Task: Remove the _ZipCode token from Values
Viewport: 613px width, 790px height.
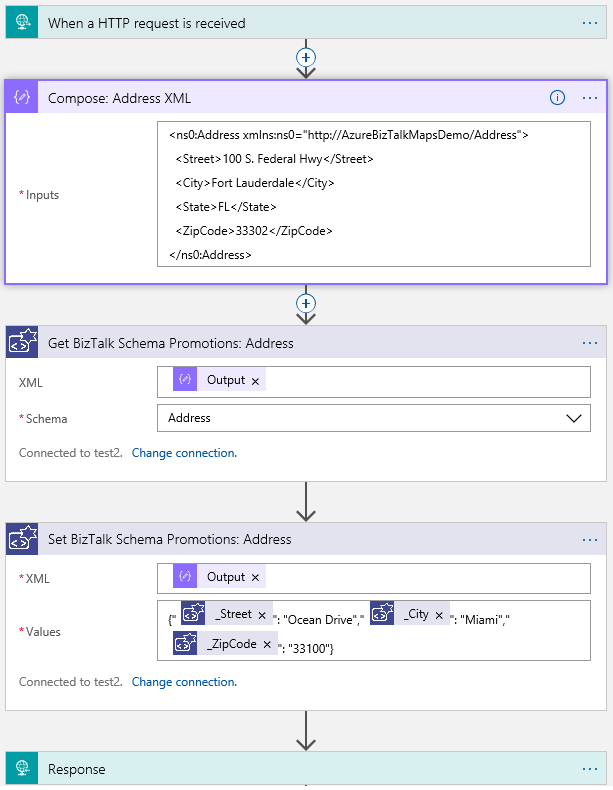Action: click(x=267, y=644)
